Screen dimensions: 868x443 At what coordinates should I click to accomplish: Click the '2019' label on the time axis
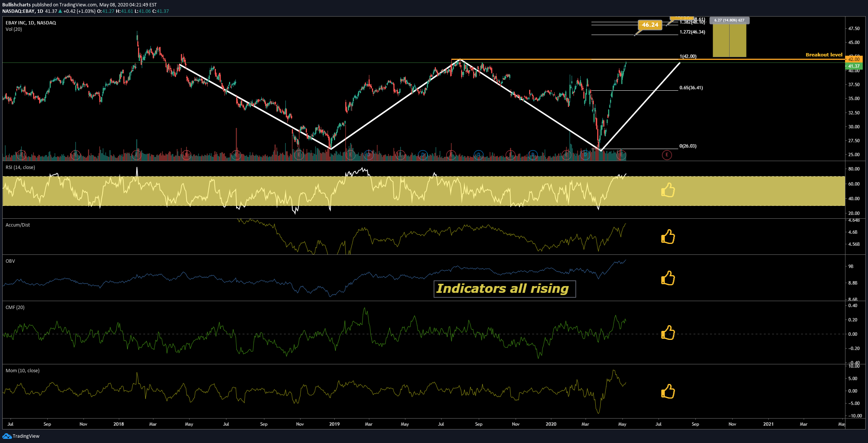[334, 424]
